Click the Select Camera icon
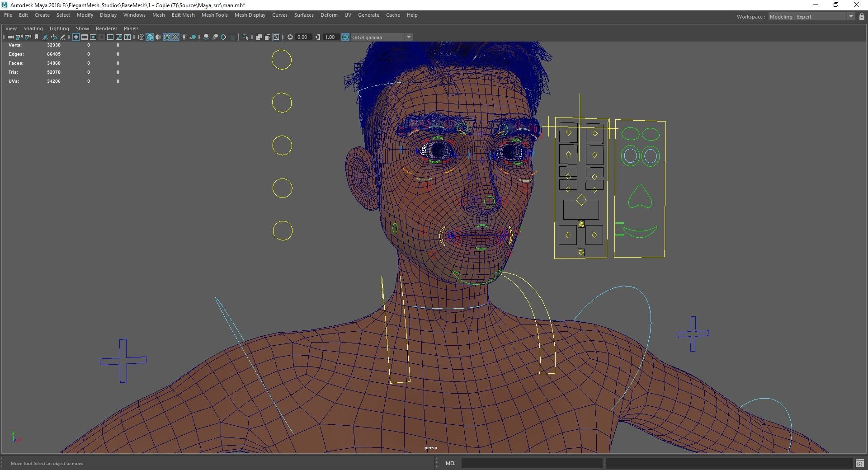868x470 pixels. click(10, 37)
